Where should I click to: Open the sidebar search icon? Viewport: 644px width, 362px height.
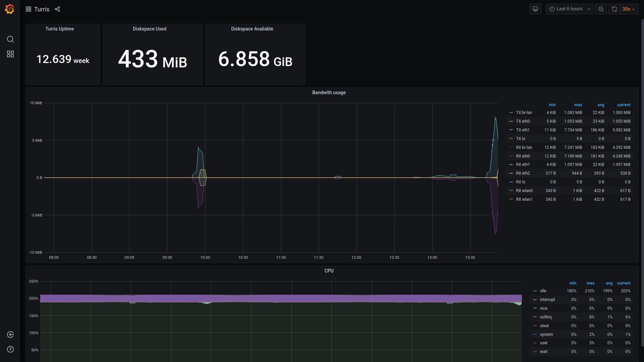pyautogui.click(x=10, y=39)
